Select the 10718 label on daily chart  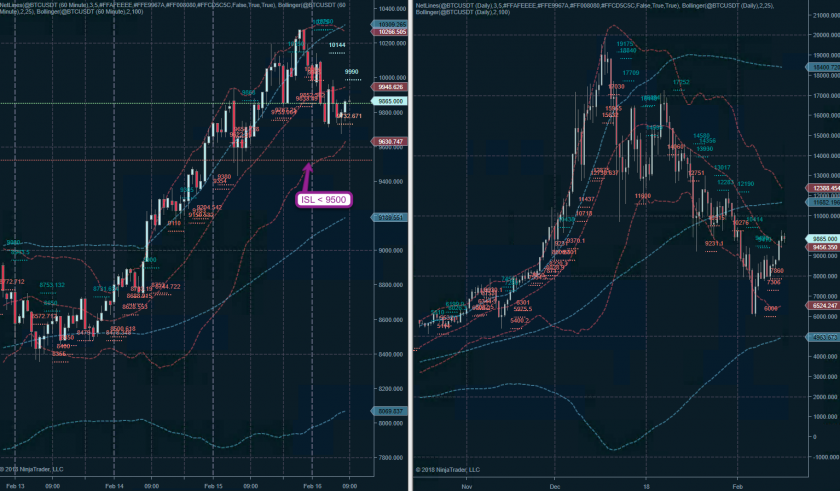pyautogui.click(x=584, y=213)
